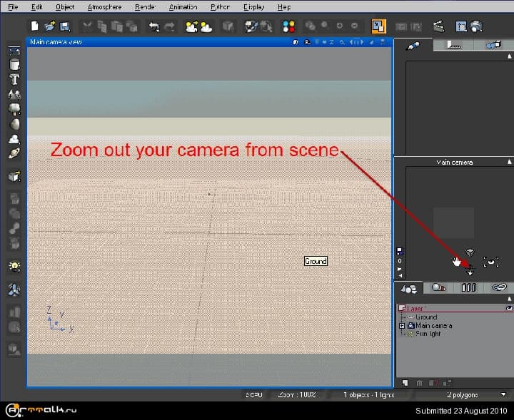The image size is (514, 420).
Task: Click the planet icon in left toolbar
Action: click(14, 152)
